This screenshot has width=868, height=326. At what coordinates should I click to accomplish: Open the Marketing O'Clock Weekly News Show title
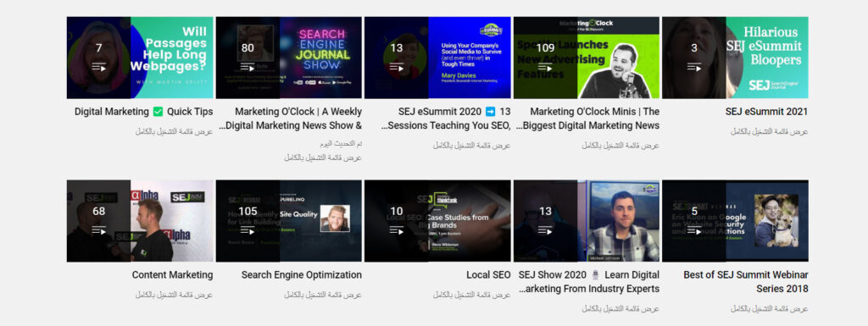(x=291, y=119)
